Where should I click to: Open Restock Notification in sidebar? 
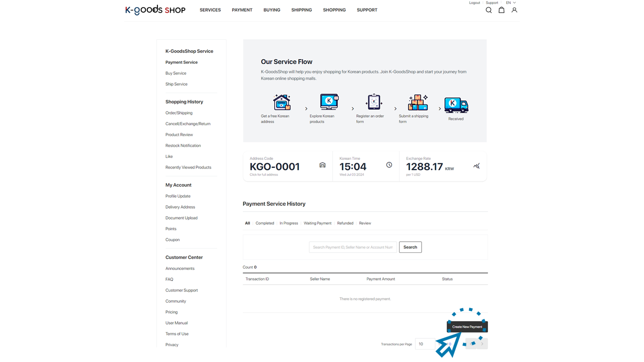(x=183, y=146)
